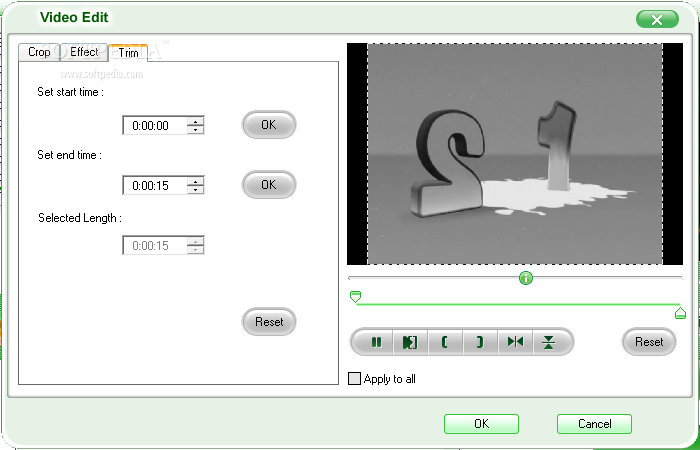Screen dimensions: 700x450
Task: Click Reset beside the playback controls
Action: pos(649,342)
